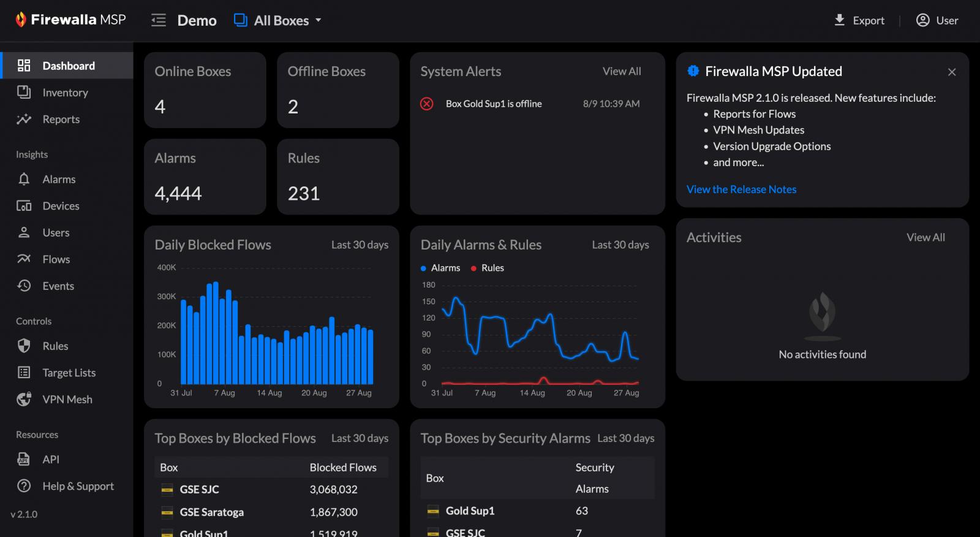Image resolution: width=980 pixels, height=537 pixels.
Task: Click View All in Activities
Action: (x=925, y=237)
